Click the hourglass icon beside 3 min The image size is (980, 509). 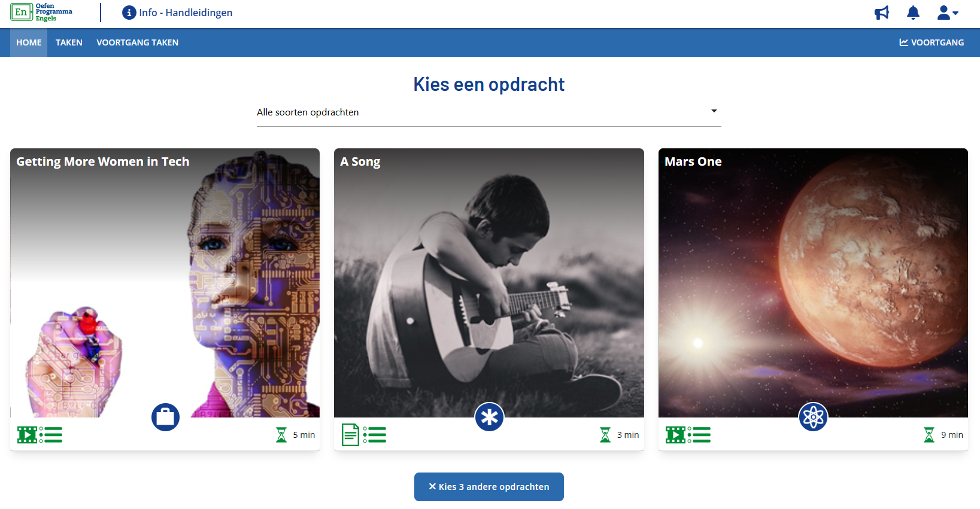(x=605, y=435)
